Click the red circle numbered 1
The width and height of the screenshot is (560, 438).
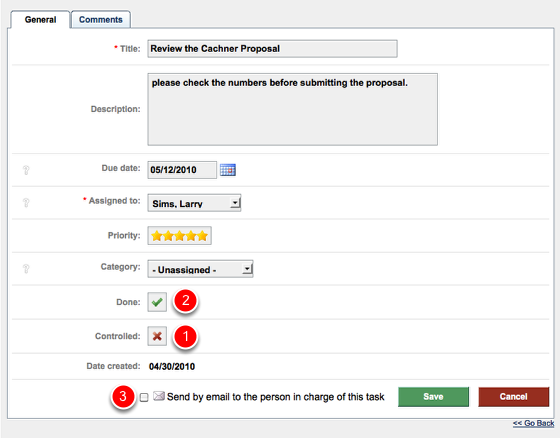[185, 336]
